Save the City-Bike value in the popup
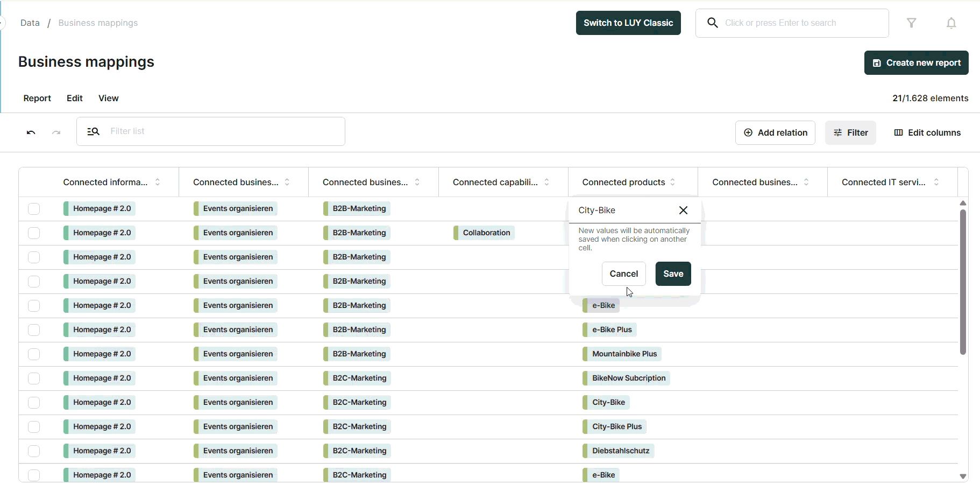 click(673, 273)
